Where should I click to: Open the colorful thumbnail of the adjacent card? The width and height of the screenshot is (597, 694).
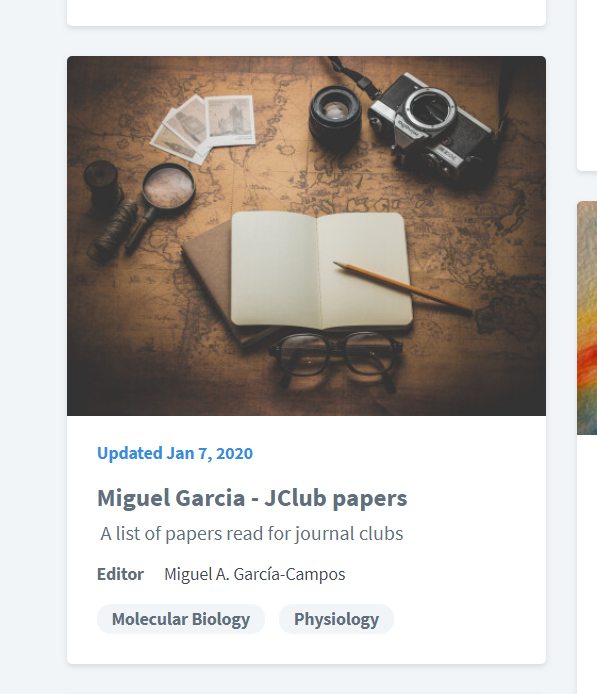click(587, 318)
